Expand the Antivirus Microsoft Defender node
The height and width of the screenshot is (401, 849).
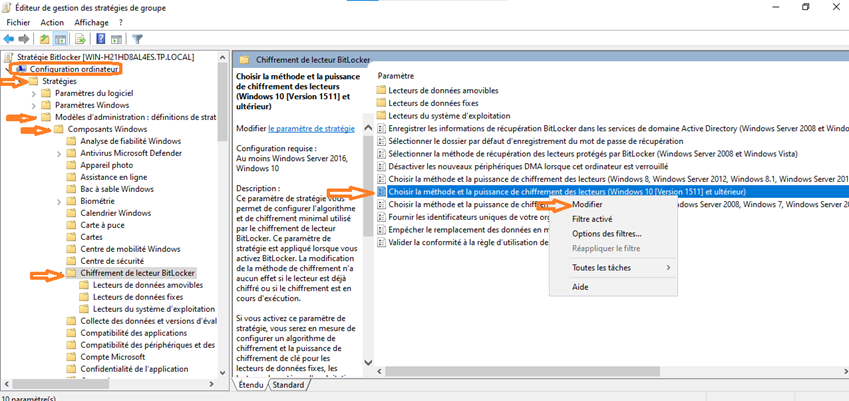coord(59,153)
